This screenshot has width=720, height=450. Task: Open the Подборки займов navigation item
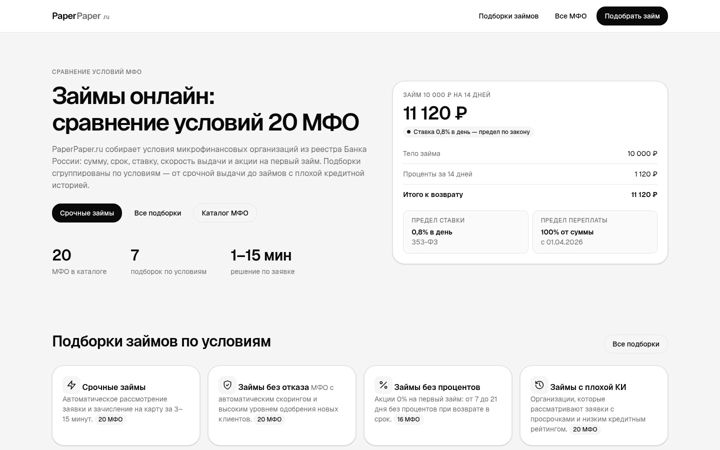pyautogui.click(x=508, y=16)
